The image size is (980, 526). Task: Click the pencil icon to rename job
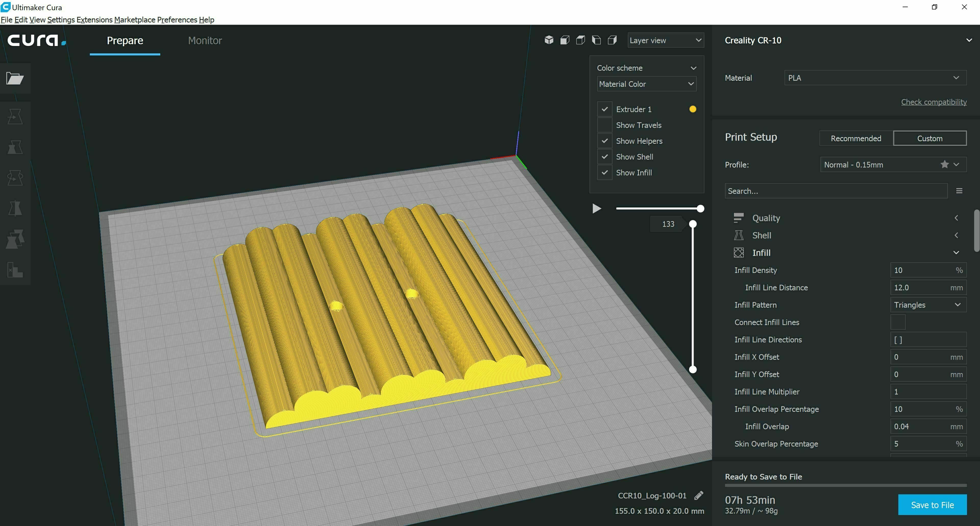tap(699, 496)
